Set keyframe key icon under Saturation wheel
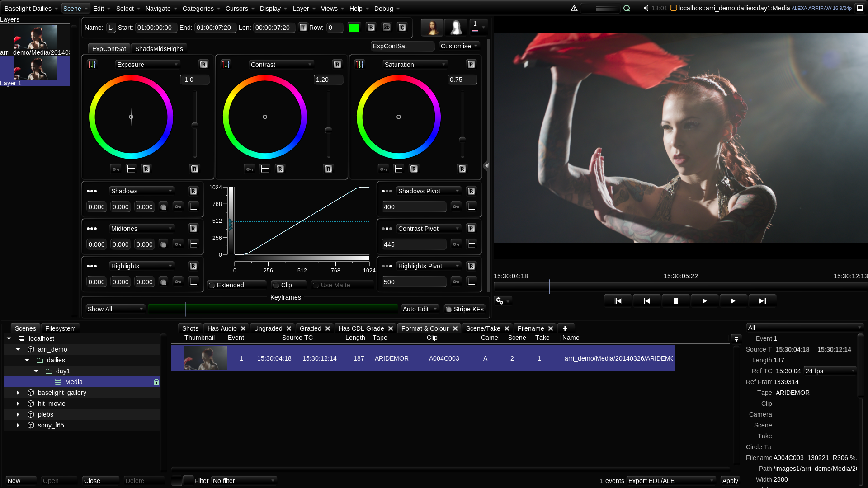 point(383,169)
